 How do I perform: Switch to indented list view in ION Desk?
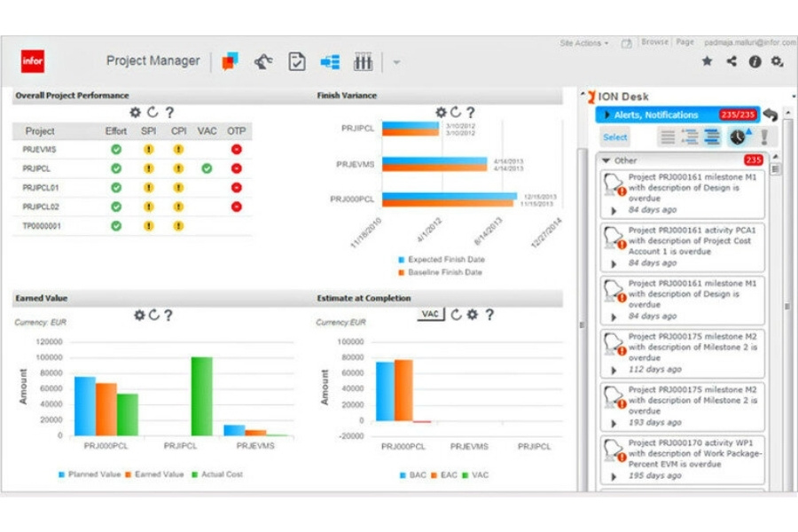(x=690, y=137)
